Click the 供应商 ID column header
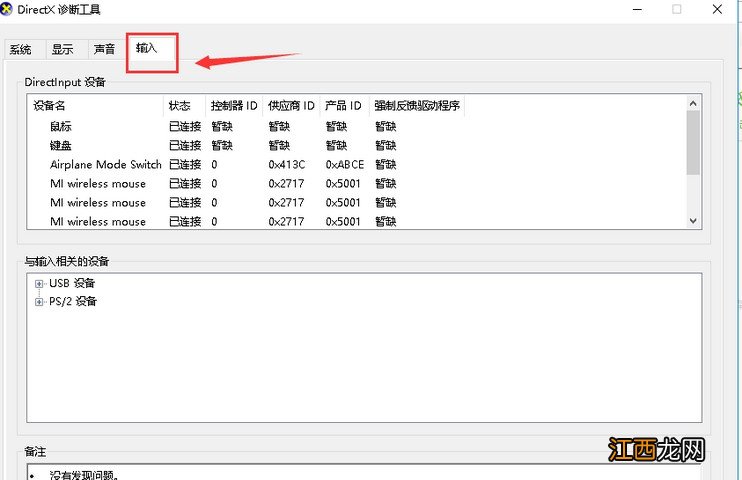 click(291, 106)
